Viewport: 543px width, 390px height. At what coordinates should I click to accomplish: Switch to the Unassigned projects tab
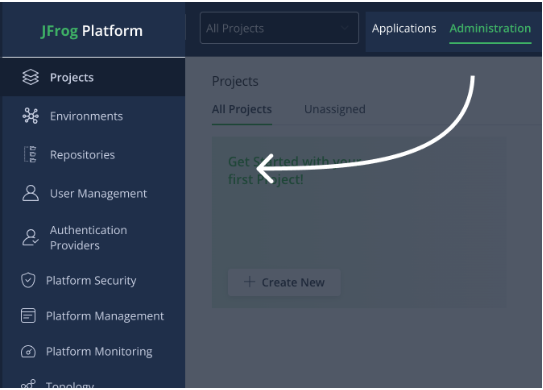pos(335,109)
